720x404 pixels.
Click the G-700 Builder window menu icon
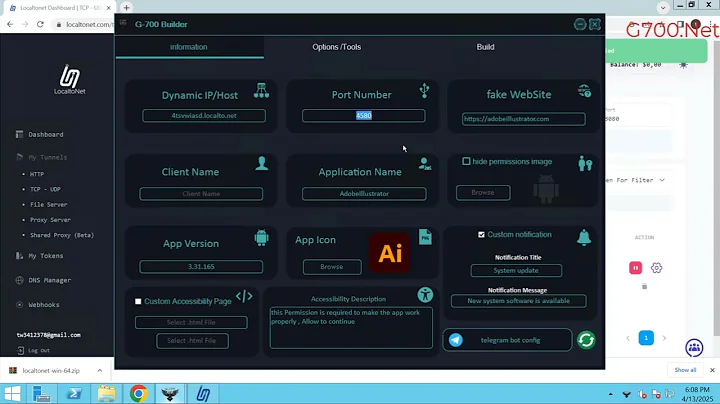point(123,22)
